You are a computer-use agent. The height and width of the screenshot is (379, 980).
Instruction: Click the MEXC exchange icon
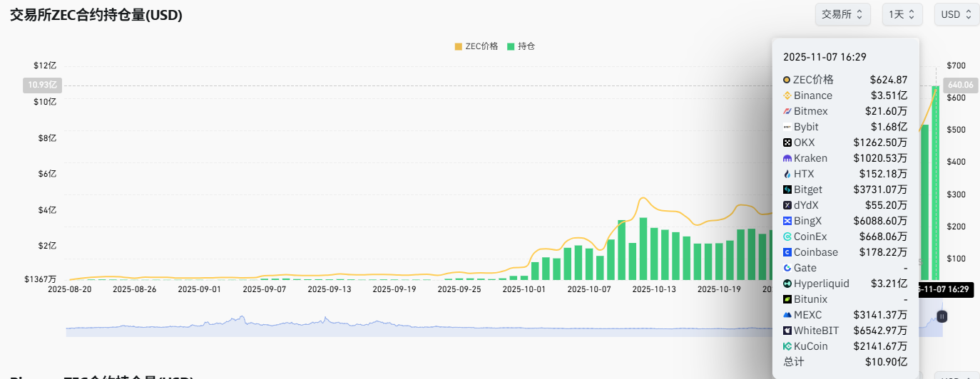pyautogui.click(x=787, y=315)
